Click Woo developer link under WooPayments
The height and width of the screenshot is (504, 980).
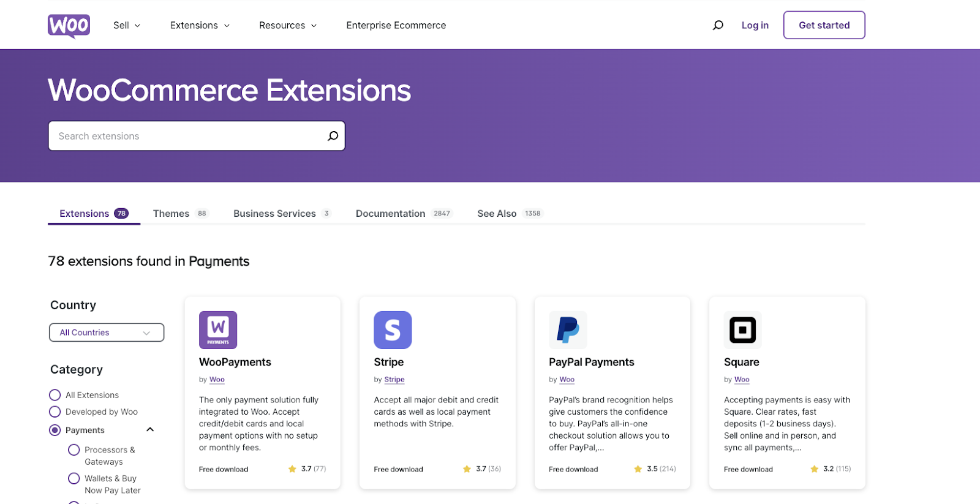pyautogui.click(x=217, y=380)
